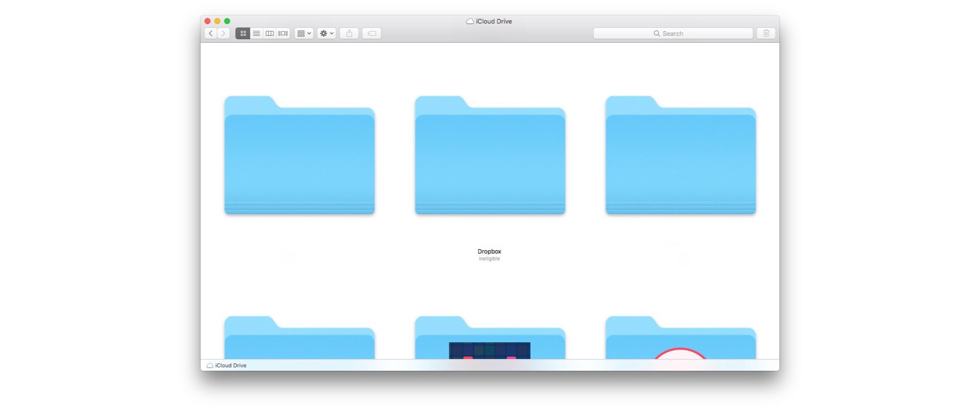Image resolution: width=980 pixels, height=410 pixels.
Task: Minimize the window with the yellow button
Action: click(x=217, y=21)
